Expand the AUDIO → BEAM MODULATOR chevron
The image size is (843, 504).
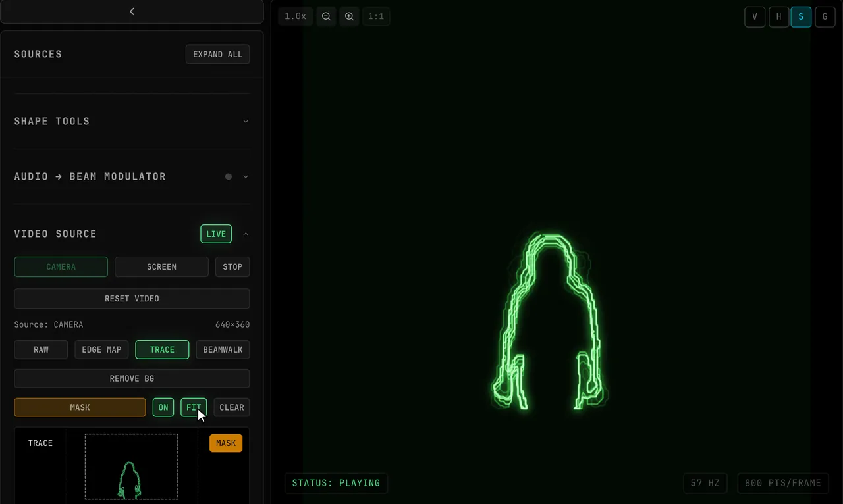[x=246, y=176]
